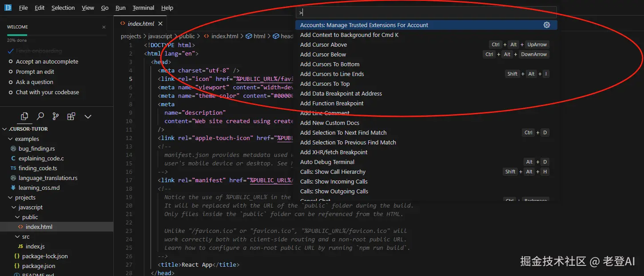Open the Go menu
This screenshot has width=644, height=276.
pyautogui.click(x=105, y=8)
